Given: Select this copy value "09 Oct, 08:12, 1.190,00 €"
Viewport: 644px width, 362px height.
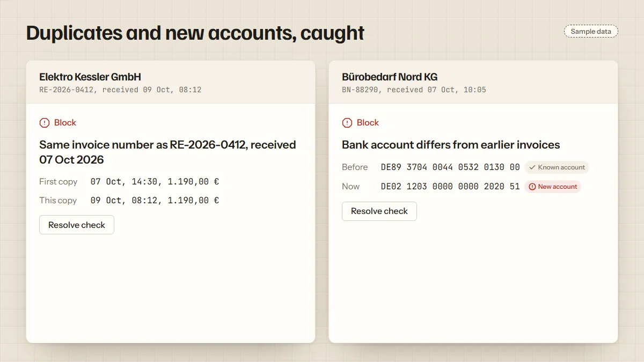Looking at the screenshot, I should pos(155,201).
